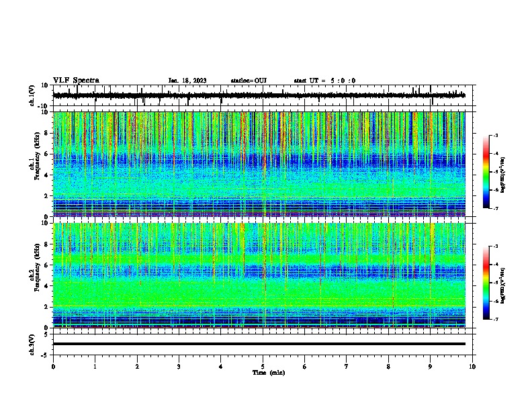Click the time axis tick label '6'

(305, 367)
